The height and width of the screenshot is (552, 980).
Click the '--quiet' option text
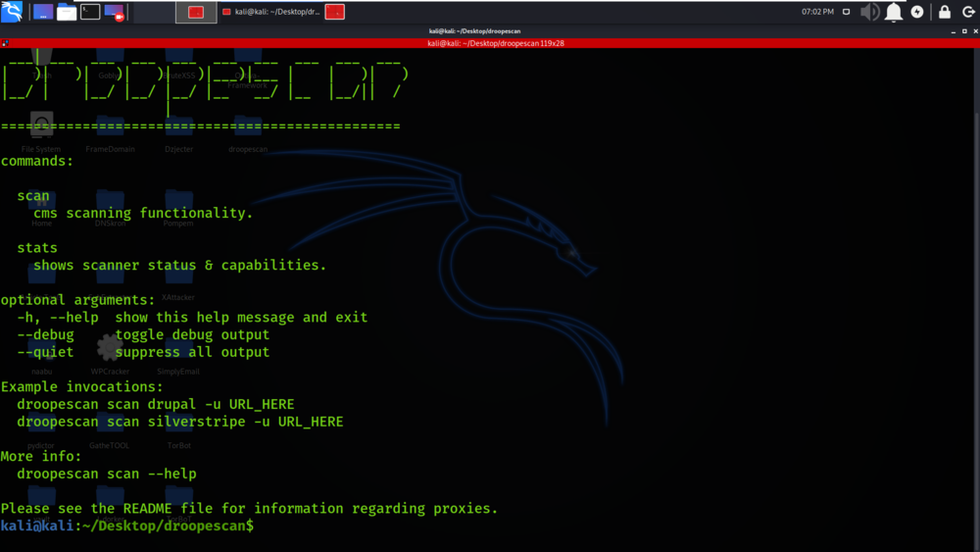(45, 353)
